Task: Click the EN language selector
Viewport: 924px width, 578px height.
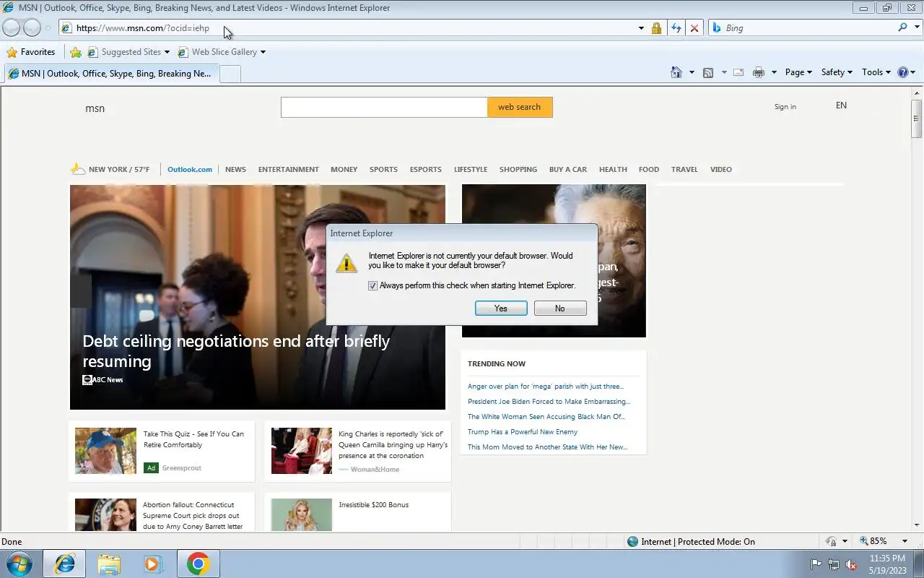Action: [841, 105]
